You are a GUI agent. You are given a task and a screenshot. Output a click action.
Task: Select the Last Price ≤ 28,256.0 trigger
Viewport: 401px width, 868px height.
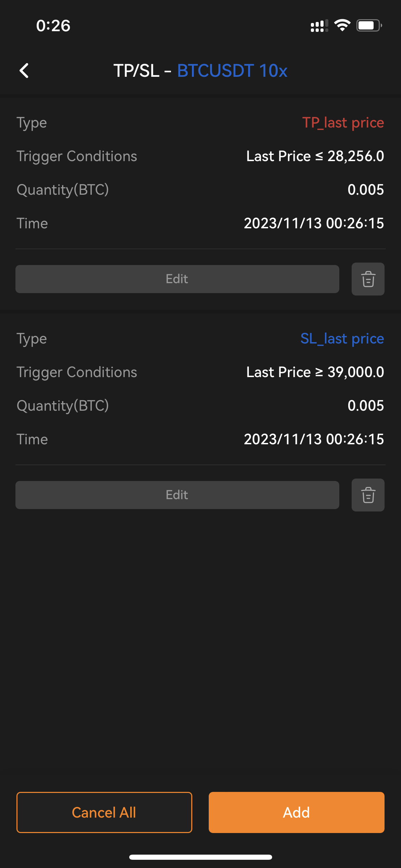[315, 156]
